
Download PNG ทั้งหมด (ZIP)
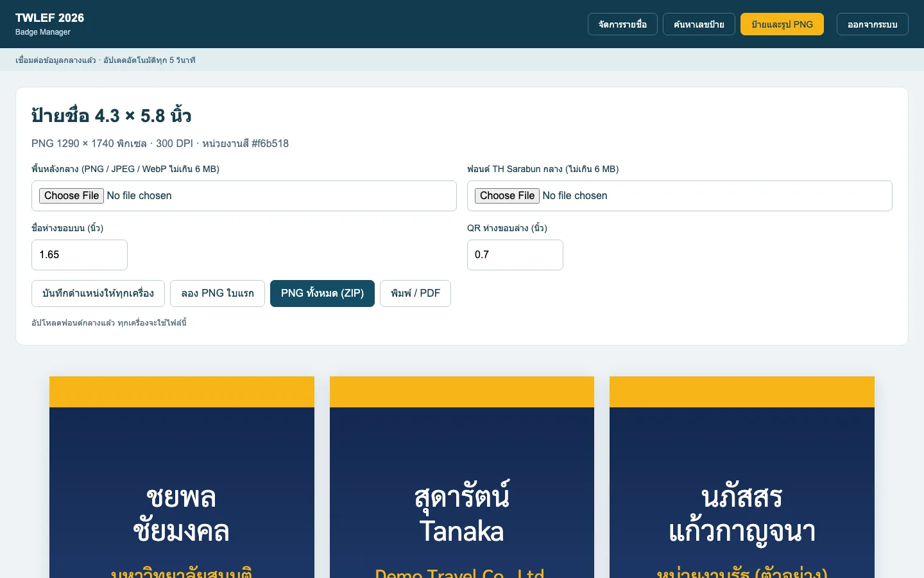coord(322,293)
